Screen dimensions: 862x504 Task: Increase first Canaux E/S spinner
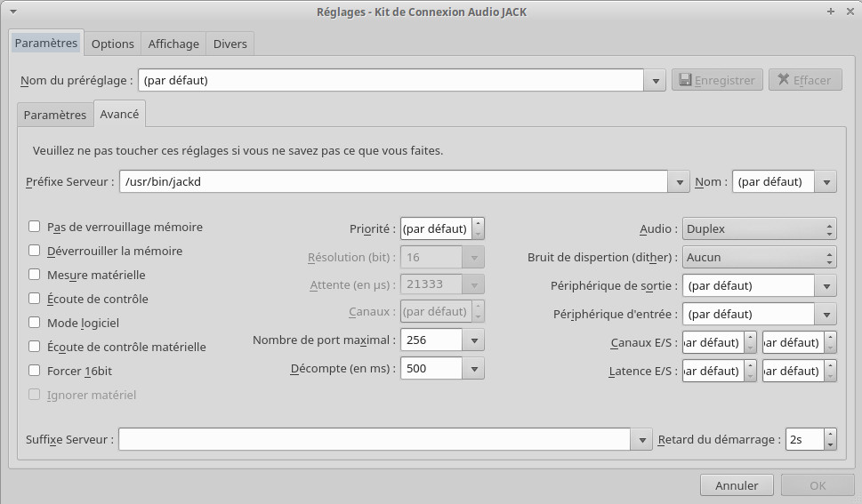[x=751, y=337]
